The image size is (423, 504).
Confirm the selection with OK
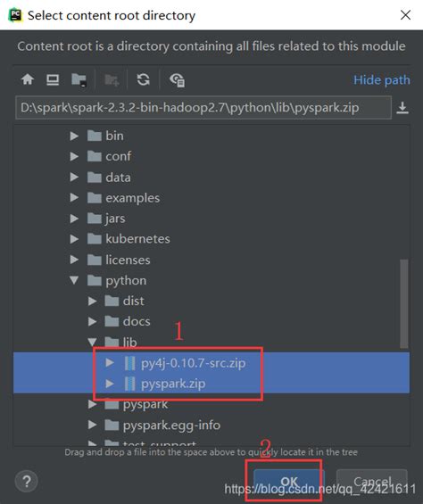[289, 481]
